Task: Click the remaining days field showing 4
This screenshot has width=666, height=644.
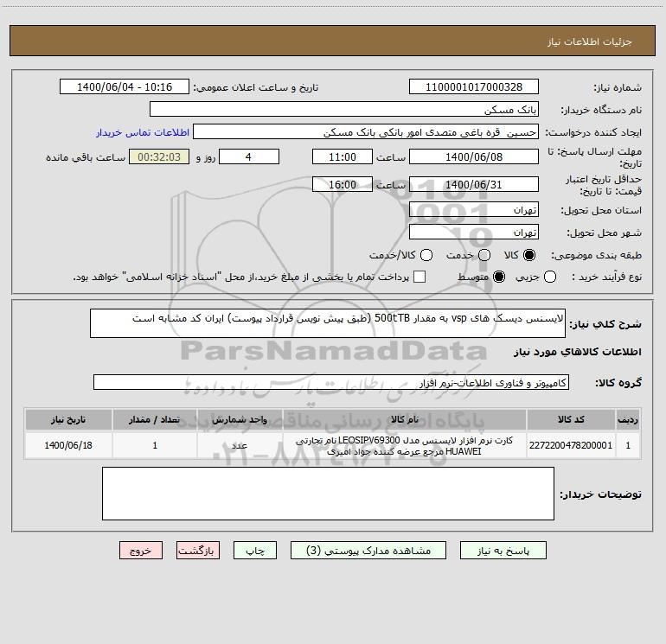Action: 249,156
